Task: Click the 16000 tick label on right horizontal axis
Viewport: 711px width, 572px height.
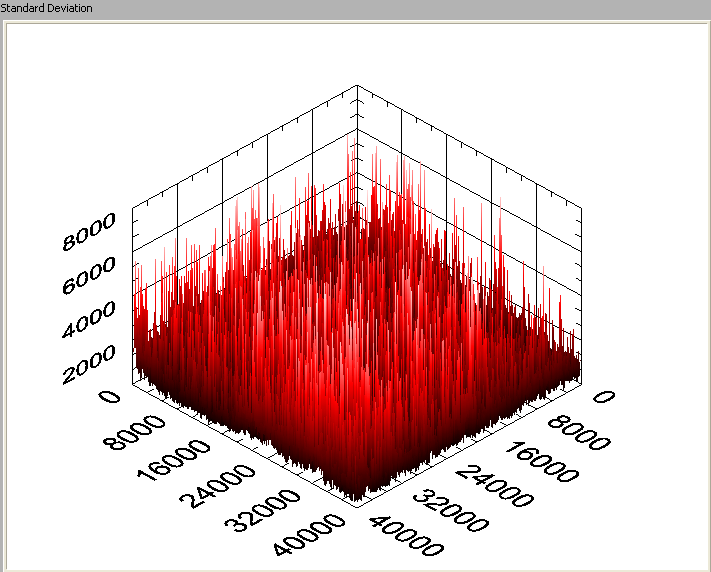Action: [x=542, y=461]
